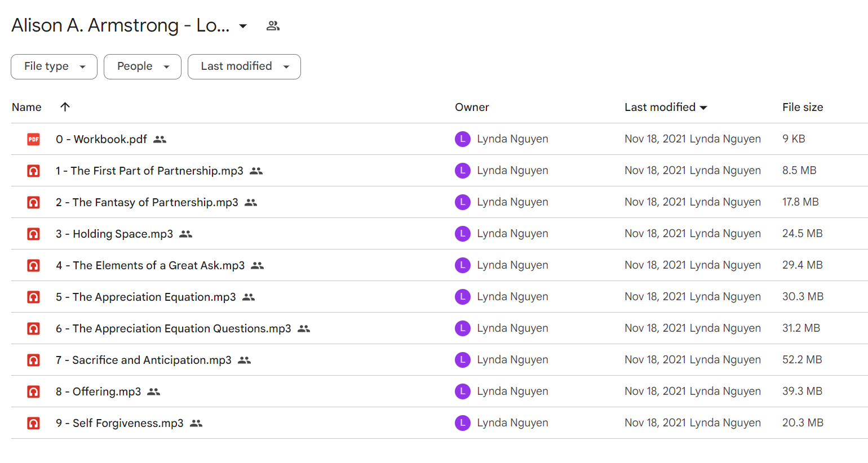This screenshot has height=463, width=868.
Task: Click the 20.3 MB file size cell
Action: [803, 423]
